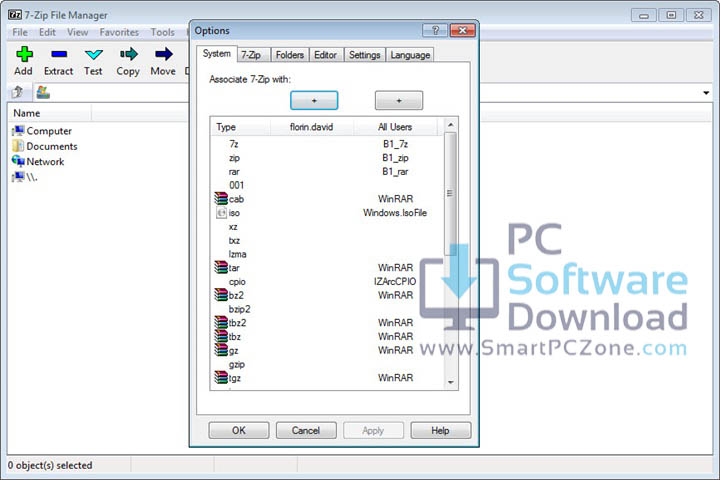Maximize the 7-Zip File Manager window
The image size is (720, 480).
671,15
